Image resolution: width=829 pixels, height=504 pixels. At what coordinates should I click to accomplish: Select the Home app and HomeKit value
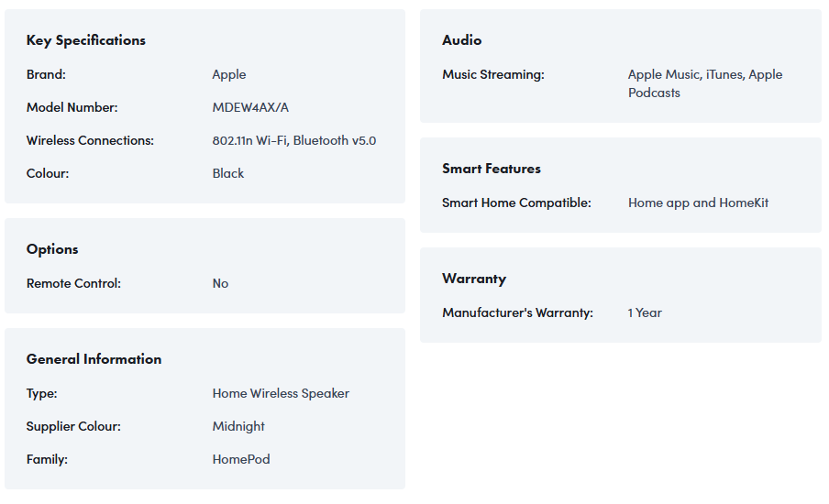[698, 203]
